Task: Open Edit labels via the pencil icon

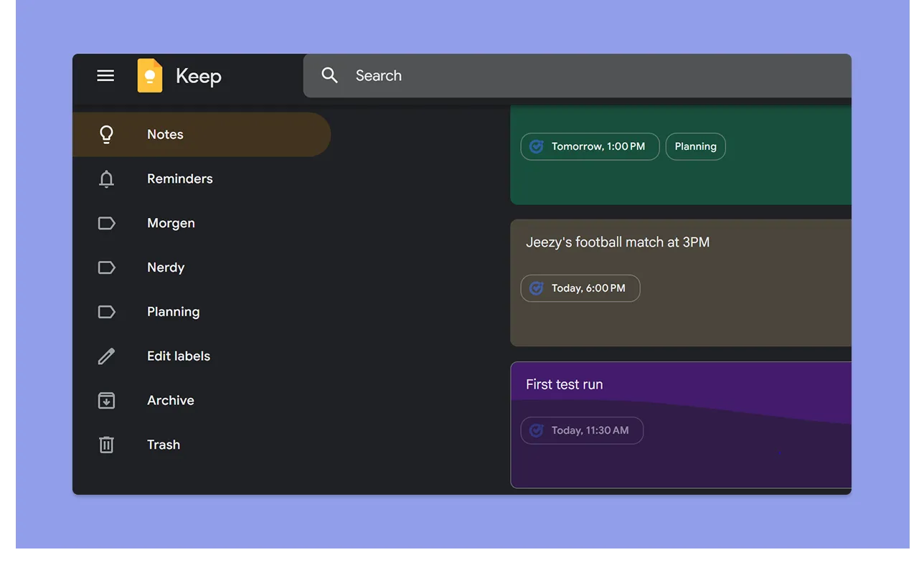Action: pos(106,356)
